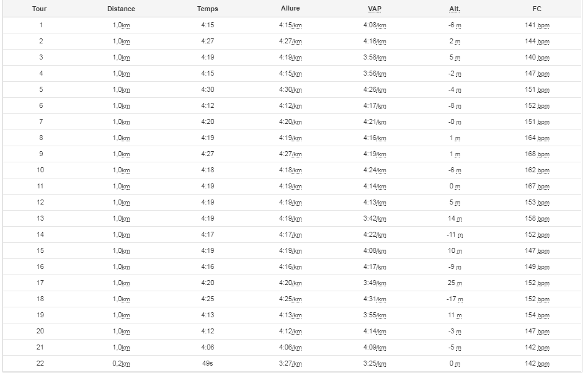The image size is (588, 378).
Task: Click the 3:42/km VAP in lap 13
Action: pyautogui.click(x=374, y=218)
